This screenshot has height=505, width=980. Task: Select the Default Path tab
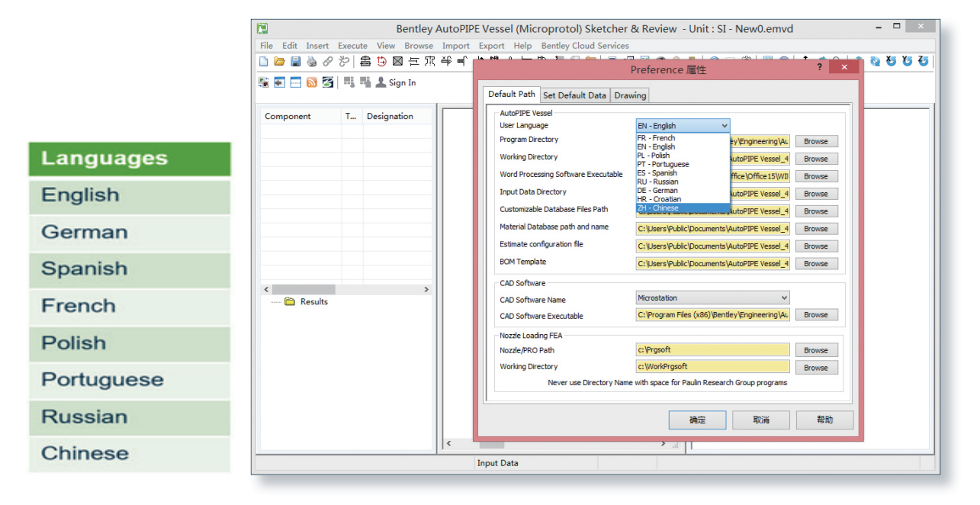512,94
